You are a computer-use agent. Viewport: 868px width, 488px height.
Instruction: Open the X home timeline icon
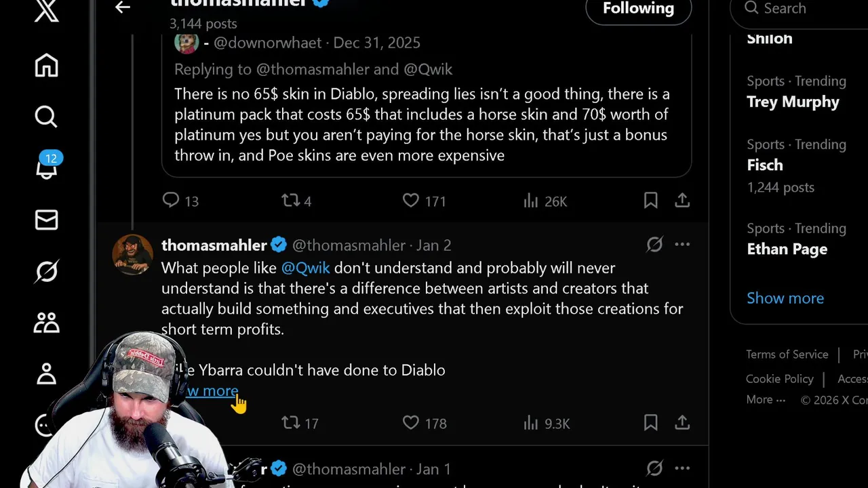pos(46,66)
